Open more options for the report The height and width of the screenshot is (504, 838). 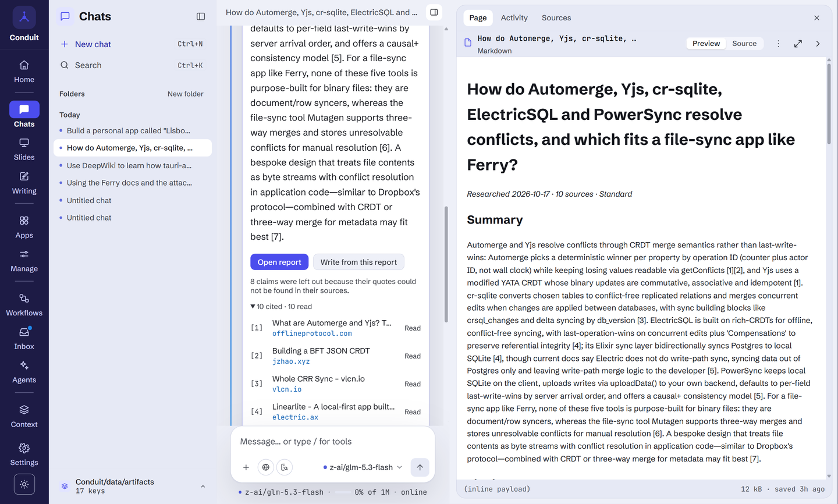click(778, 44)
